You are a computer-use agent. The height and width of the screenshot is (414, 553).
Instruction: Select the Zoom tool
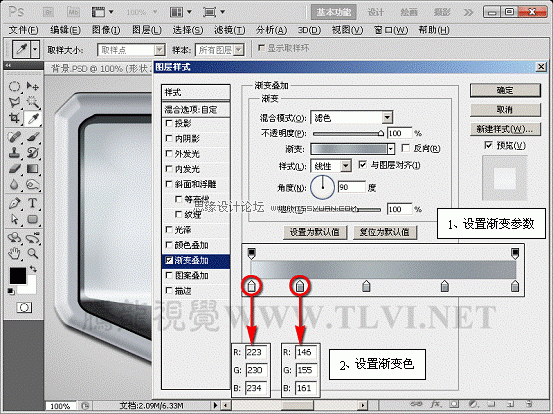pyautogui.click(x=32, y=253)
